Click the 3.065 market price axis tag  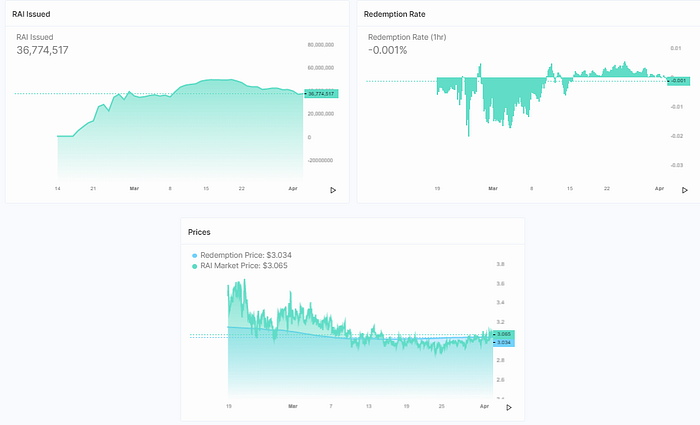pos(504,334)
